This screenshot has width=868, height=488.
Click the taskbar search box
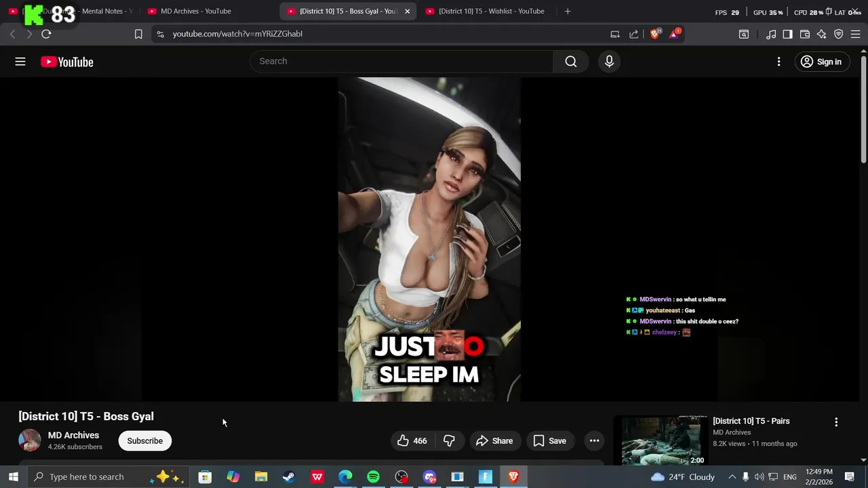pyautogui.click(x=108, y=477)
